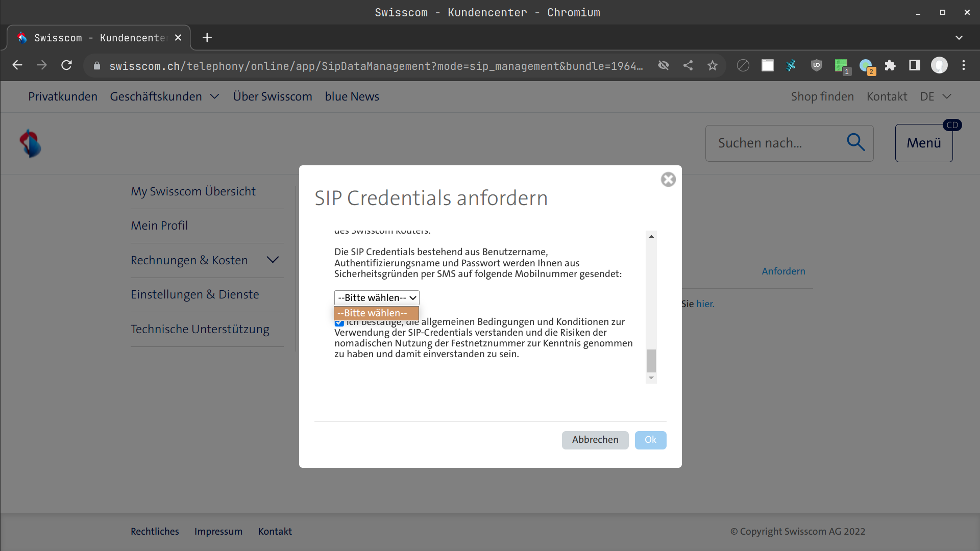Open the uBlock Origin extension
The width and height of the screenshot is (980, 551).
(816, 65)
